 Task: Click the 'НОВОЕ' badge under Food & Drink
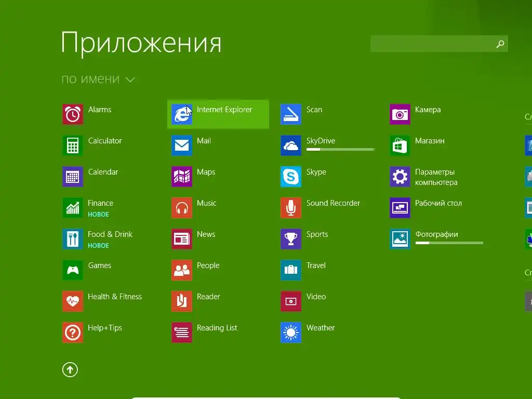(x=98, y=246)
